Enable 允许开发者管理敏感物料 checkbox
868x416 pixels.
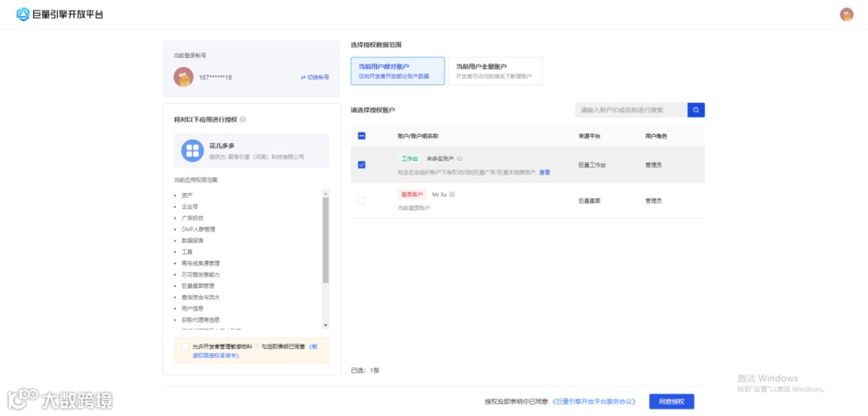[x=186, y=346]
